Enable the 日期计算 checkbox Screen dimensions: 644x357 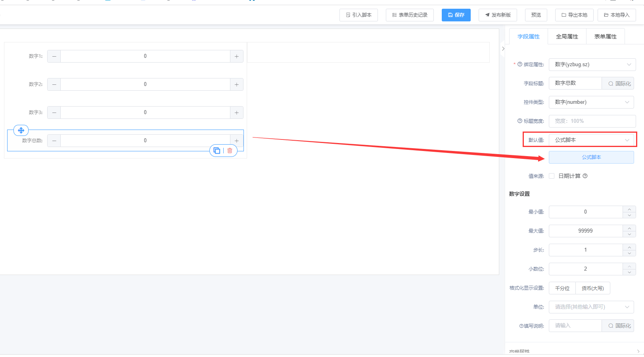pos(552,176)
